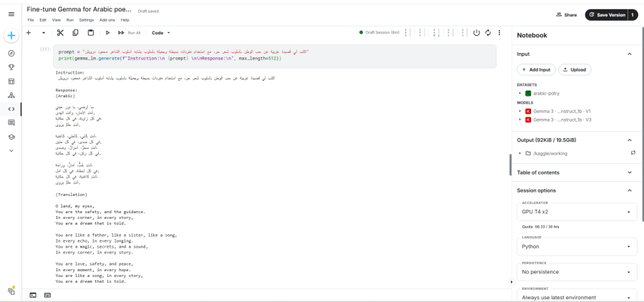Viewport: 644px width, 302px height.
Task: Open the Run menu
Action: coord(70,20)
